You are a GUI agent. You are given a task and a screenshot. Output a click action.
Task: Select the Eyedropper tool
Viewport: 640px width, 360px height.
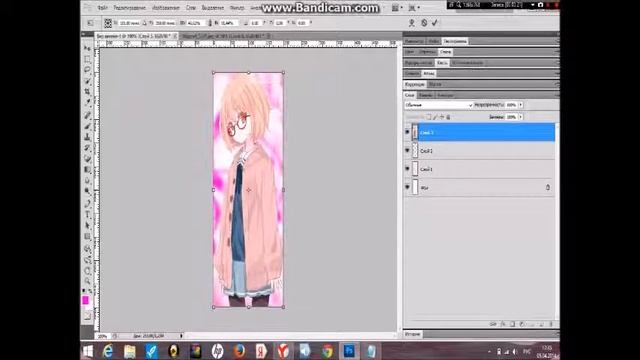click(x=87, y=102)
